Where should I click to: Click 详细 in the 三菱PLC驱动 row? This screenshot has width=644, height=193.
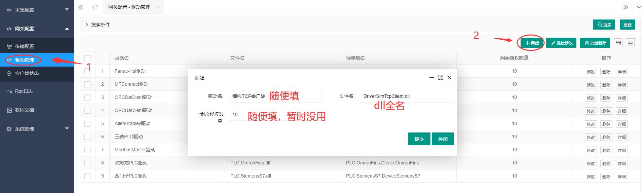click(622, 137)
